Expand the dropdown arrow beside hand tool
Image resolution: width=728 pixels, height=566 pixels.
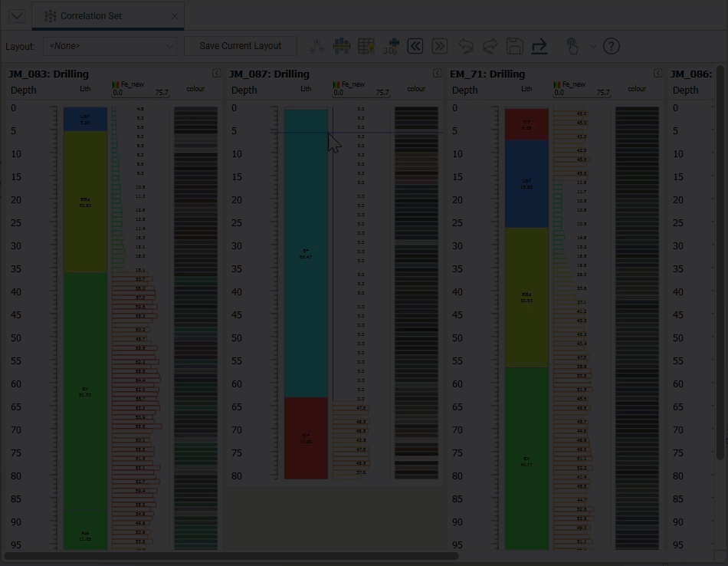coord(593,46)
